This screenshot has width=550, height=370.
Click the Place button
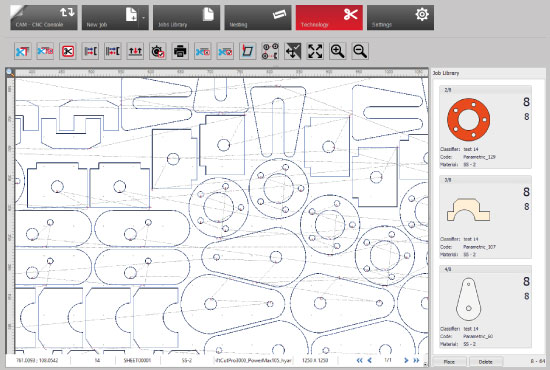[449, 362]
